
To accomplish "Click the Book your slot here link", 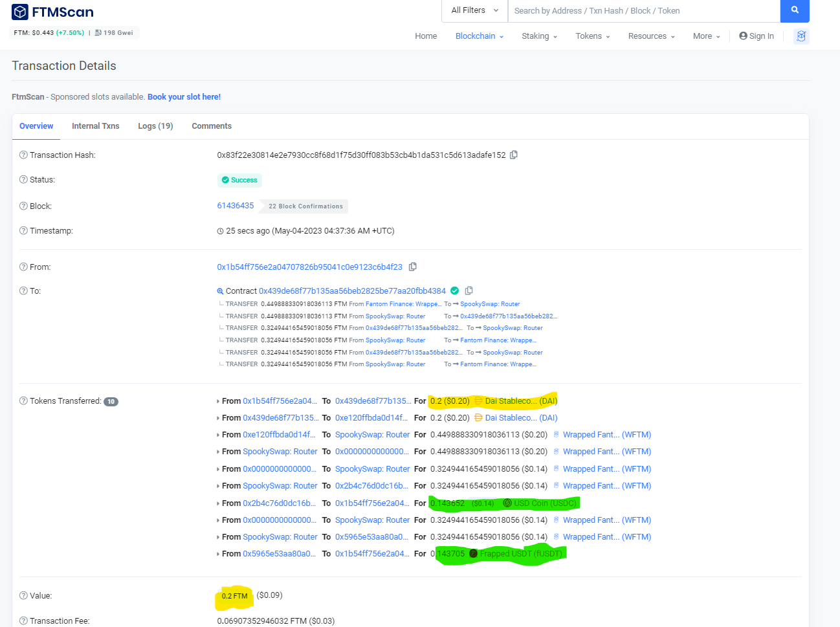I will (x=184, y=97).
